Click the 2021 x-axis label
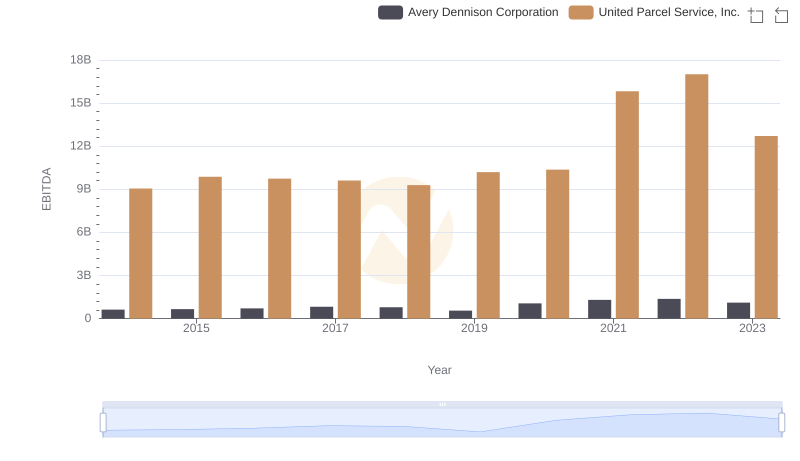 click(x=613, y=328)
